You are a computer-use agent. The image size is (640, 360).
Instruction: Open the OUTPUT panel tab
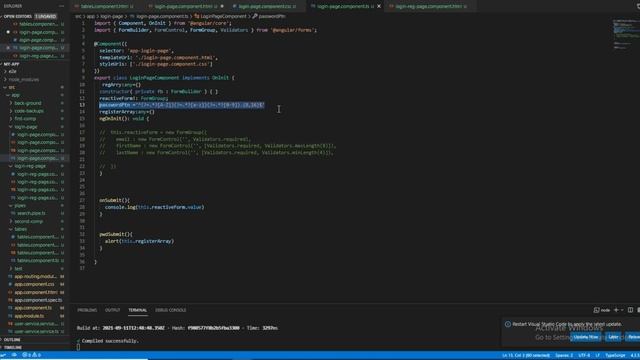pos(112,310)
